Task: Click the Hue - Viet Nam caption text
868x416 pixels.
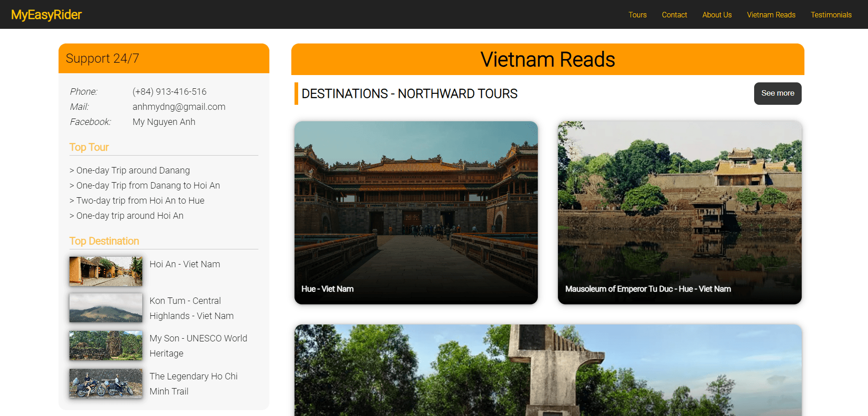Action: click(x=327, y=289)
